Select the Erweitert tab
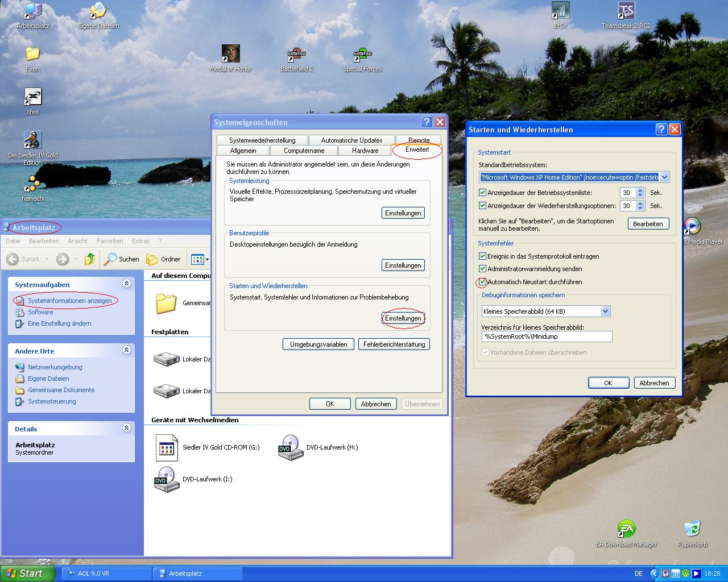 coord(417,149)
